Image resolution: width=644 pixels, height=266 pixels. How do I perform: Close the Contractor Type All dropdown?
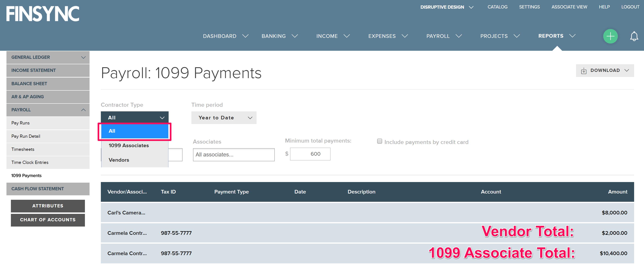135,118
